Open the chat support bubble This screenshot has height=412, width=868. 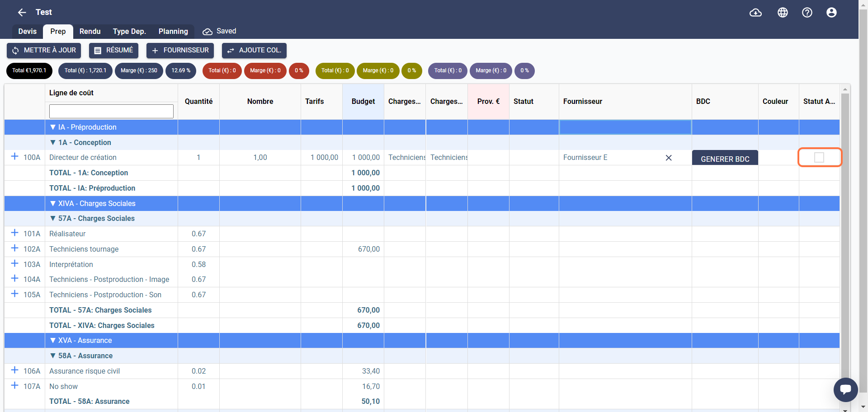845,389
